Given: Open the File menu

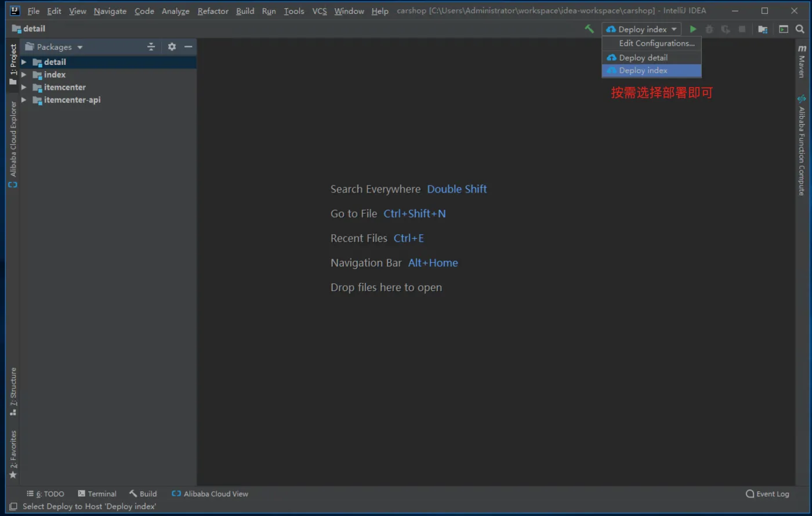Looking at the screenshot, I should [34, 11].
